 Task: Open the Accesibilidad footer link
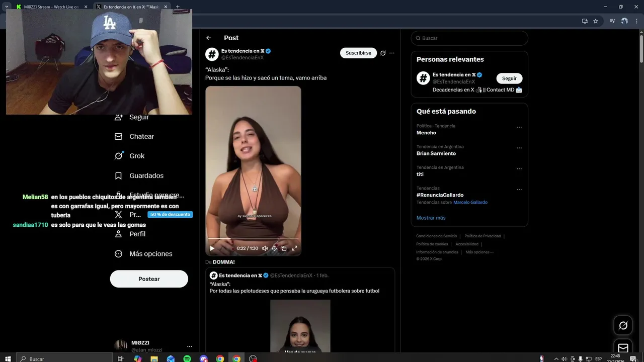click(x=467, y=244)
